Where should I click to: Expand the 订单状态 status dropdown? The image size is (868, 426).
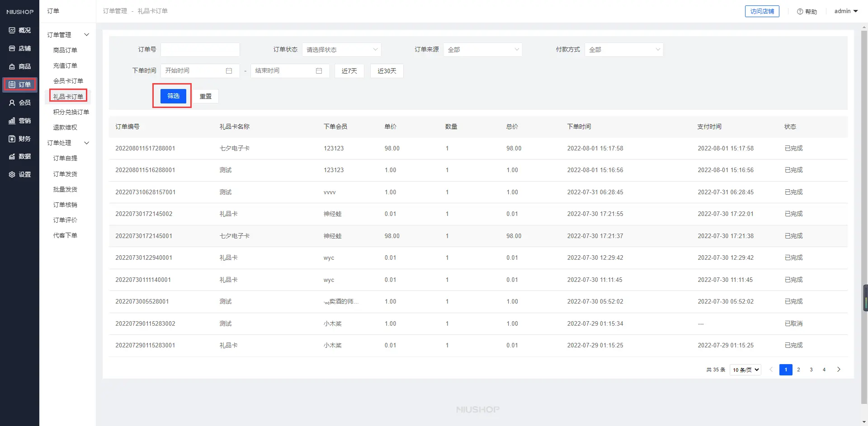click(x=341, y=50)
